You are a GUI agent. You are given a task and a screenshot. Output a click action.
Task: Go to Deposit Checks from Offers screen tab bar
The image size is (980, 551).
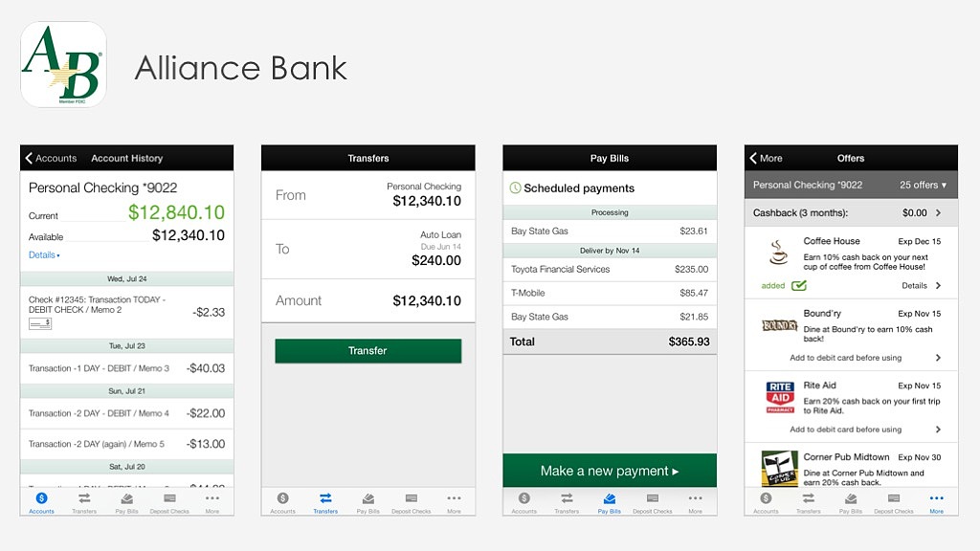894,502
